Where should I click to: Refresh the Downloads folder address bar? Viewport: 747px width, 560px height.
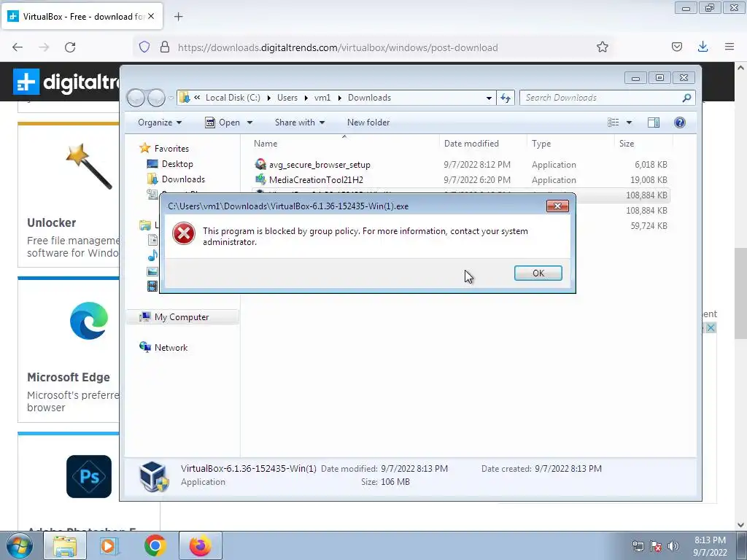point(506,98)
